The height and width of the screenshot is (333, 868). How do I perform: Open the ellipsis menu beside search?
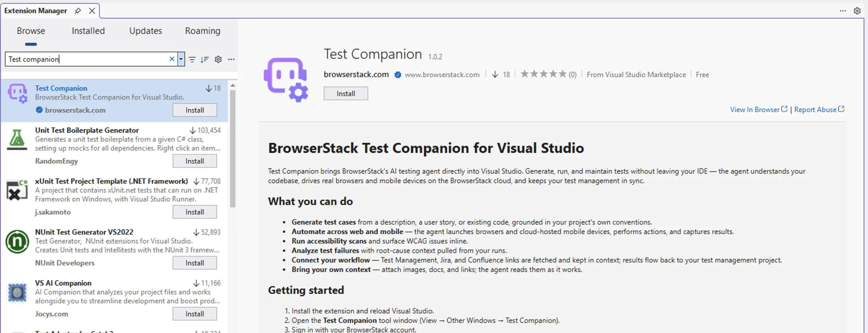[231, 59]
